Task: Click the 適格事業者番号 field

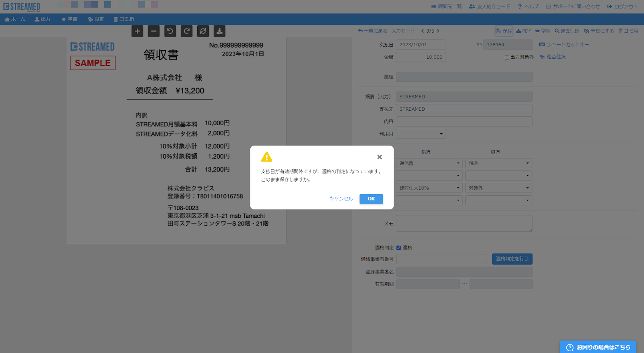Action: [x=442, y=259]
